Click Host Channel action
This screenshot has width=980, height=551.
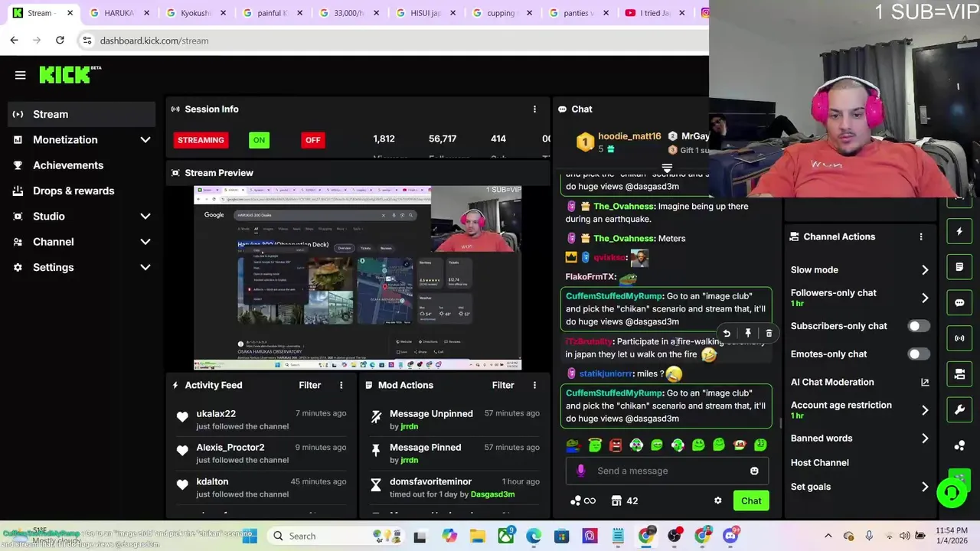click(819, 463)
